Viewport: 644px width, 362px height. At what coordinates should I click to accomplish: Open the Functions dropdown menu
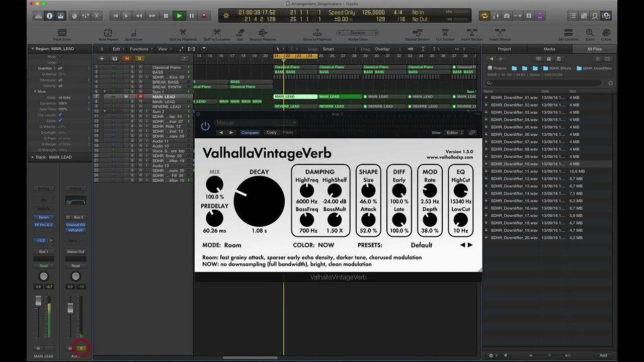[141, 49]
